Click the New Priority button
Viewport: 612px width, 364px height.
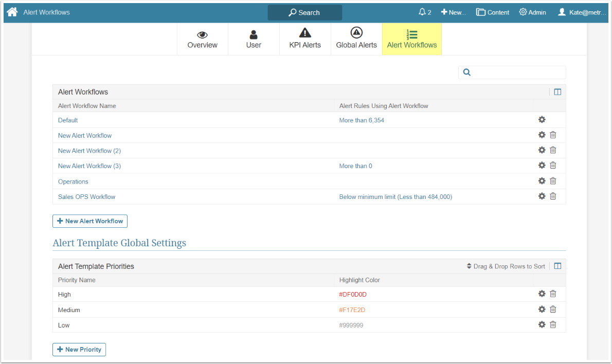coord(79,350)
